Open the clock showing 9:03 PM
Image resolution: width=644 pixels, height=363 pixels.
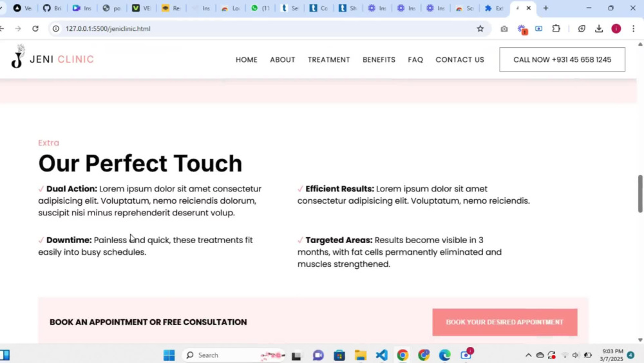[x=612, y=355]
